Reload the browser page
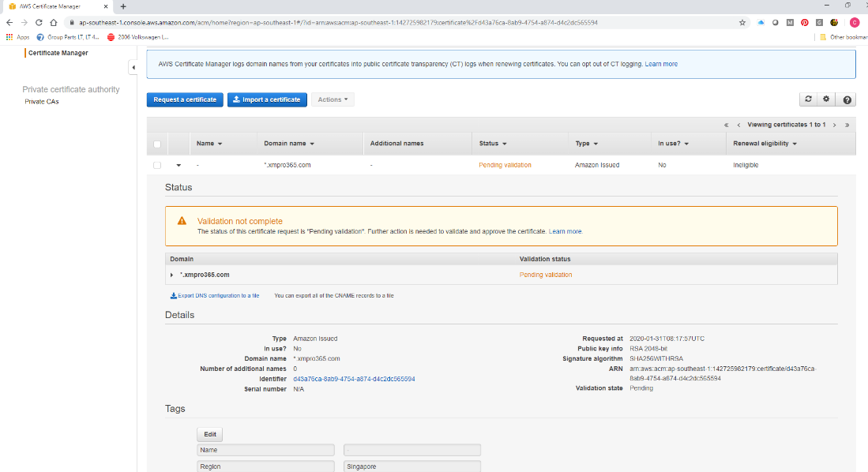Screen dimensions: 868x472 (x=39, y=23)
